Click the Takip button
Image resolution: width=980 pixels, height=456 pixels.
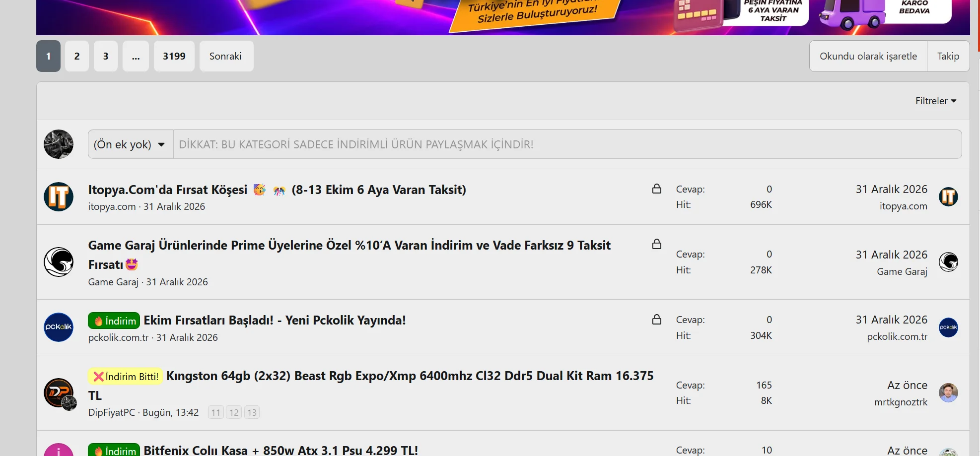pyautogui.click(x=948, y=56)
